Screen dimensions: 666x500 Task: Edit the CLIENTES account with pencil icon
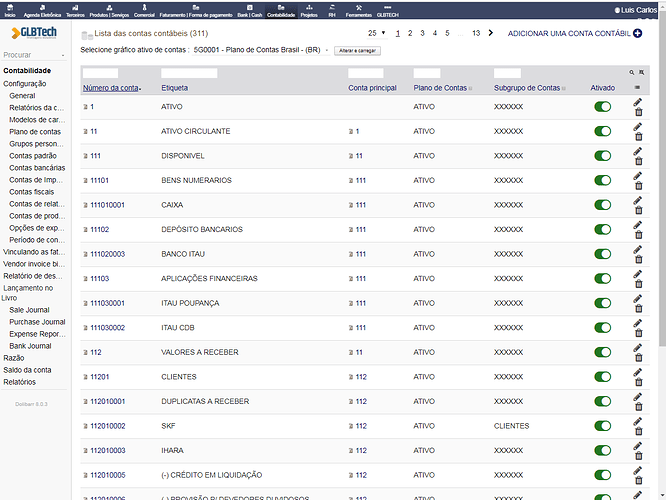tap(637, 372)
